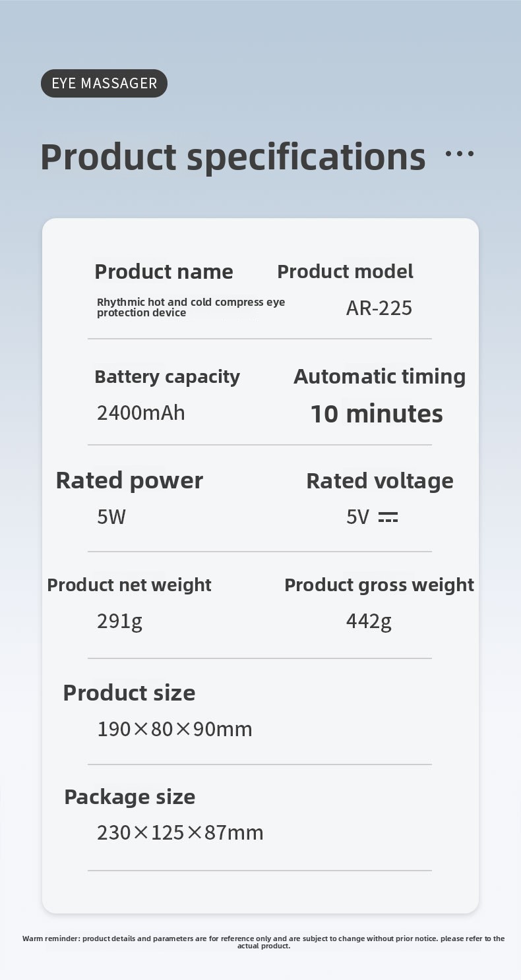Image resolution: width=521 pixels, height=980 pixels.
Task: Select the 291g net weight value
Action: [119, 621]
